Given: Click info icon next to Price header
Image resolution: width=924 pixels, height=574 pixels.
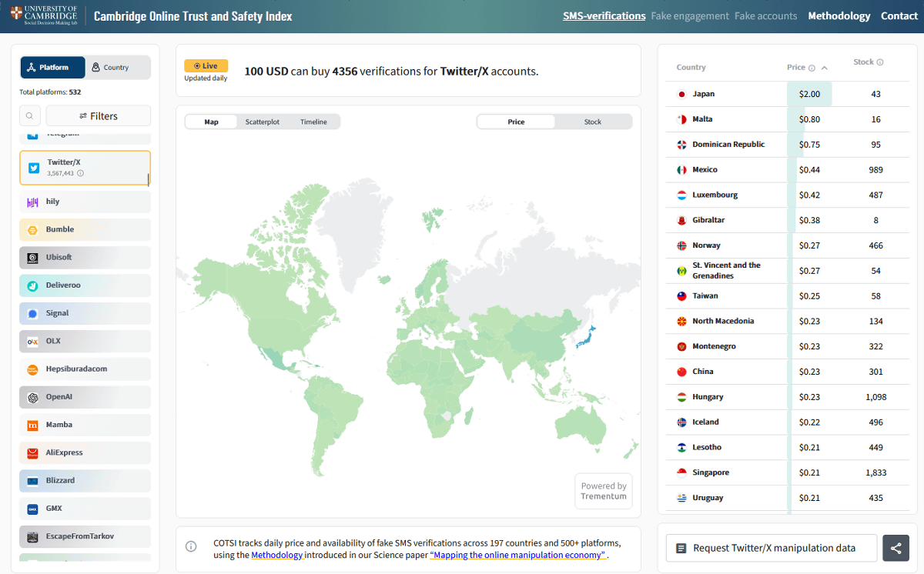Looking at the screenshot, I should pos(812,68).
